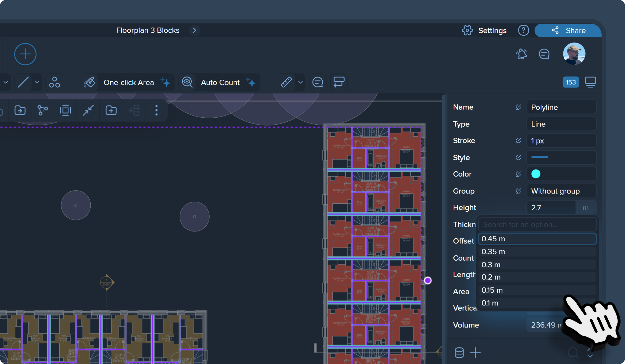
Task: Expand the line tool dropdown arrow
Action: coord(37,82)
